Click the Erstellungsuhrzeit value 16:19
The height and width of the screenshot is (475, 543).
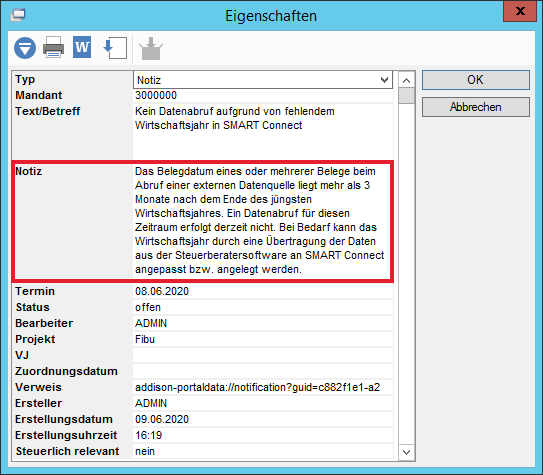[149, 435]
